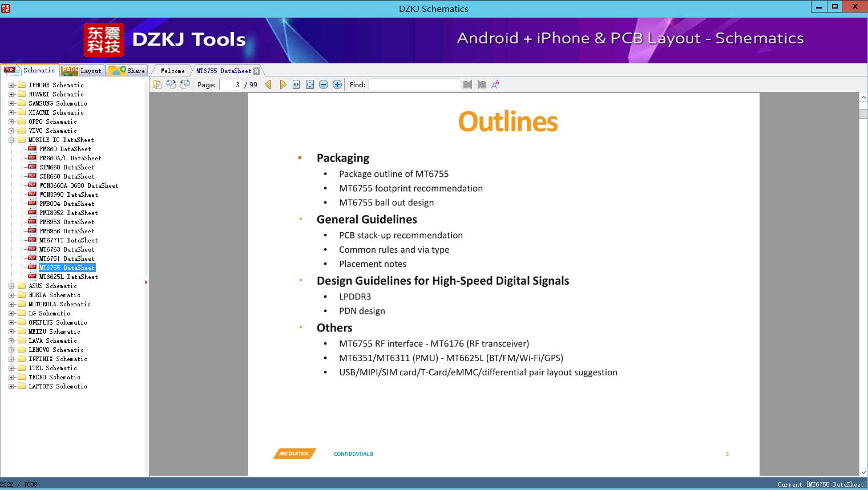Switch to the Layout tab
Viewport: 868px width, 490px height.
pyautogui.click(x=82, y=71)
